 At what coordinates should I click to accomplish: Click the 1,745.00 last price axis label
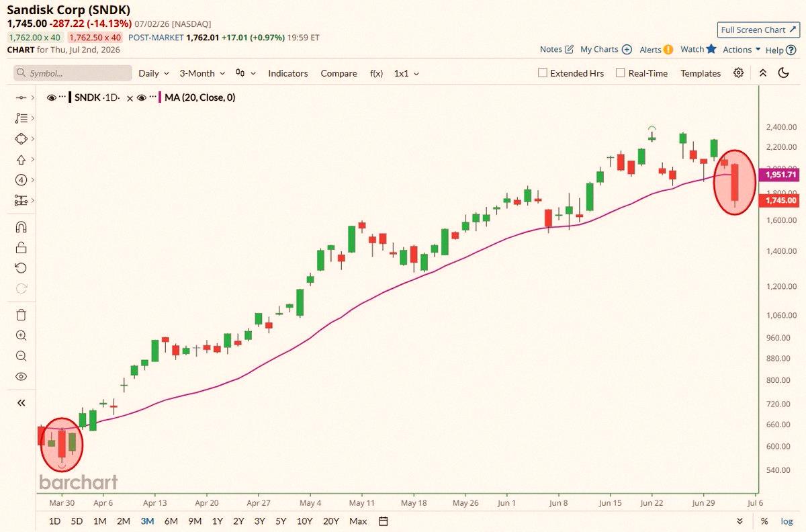[778, 200]
